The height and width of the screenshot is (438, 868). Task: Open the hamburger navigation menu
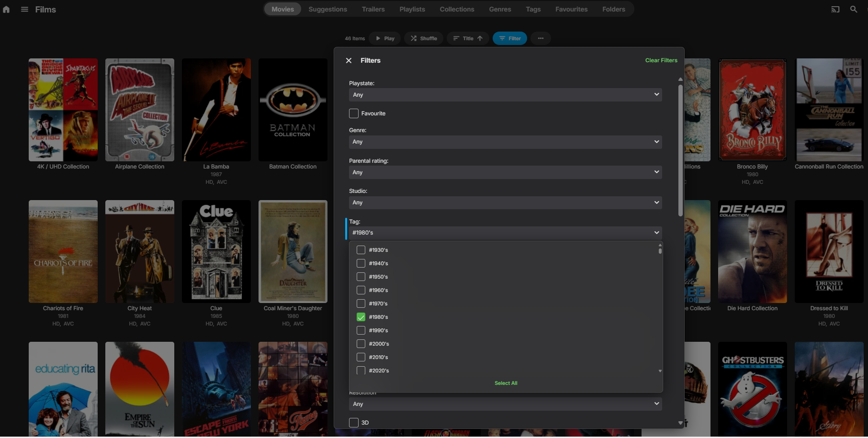[24, 9]
